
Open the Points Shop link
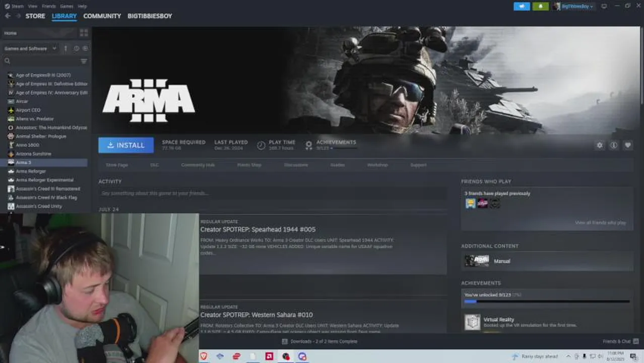(x=249, y=165)
